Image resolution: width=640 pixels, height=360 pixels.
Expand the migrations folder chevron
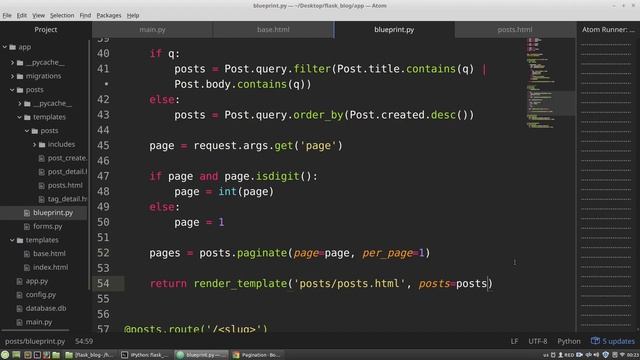click(x=12, y=76)
